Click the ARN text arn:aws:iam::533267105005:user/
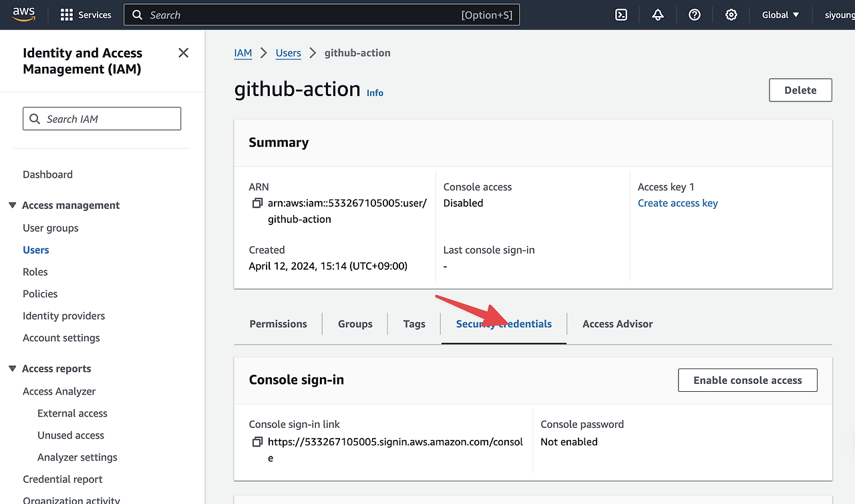The width and height of the screenshot is (855, 504). [347, 203]
